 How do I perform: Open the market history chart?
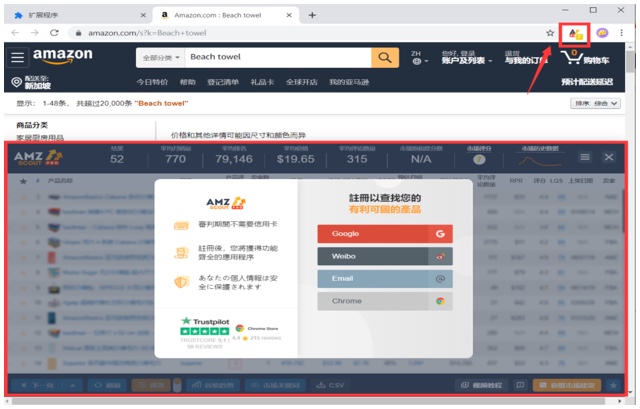click(x=540, y=160)
